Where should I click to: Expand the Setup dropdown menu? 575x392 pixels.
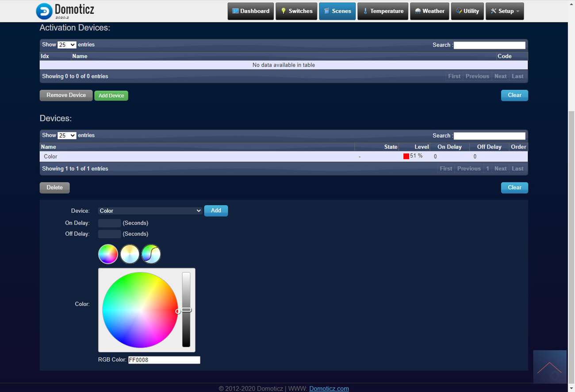505,11
